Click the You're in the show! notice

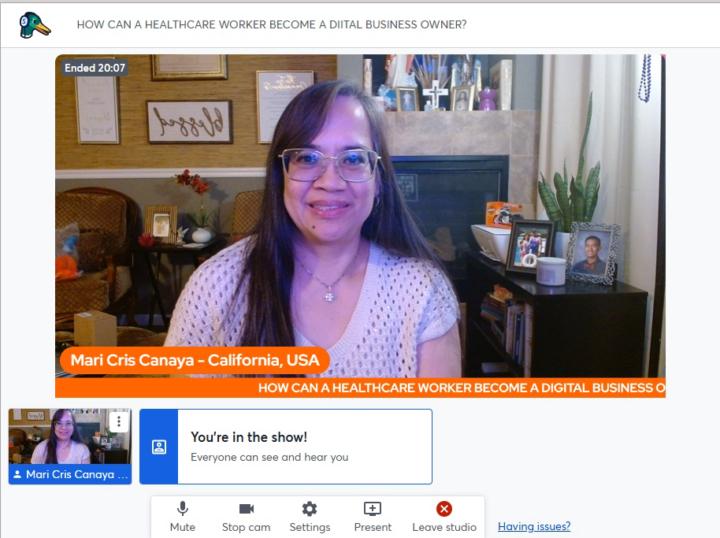pyautogui.click(x=286, y=447)
